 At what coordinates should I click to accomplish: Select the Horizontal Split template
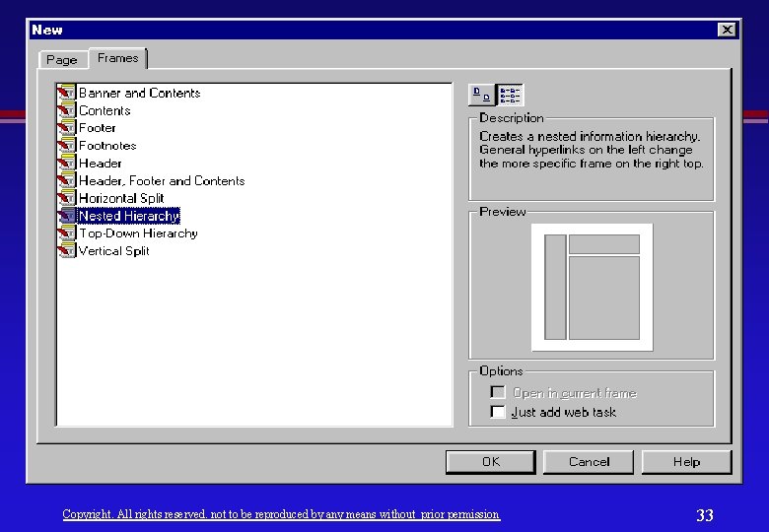click(121, 198)
